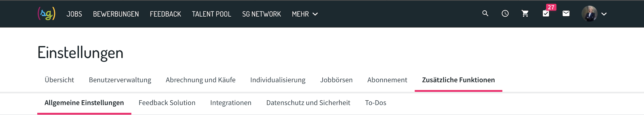Screen dimensions: 644x115
Task: Click the sg logo icon
Action: (x=46, y=14)
